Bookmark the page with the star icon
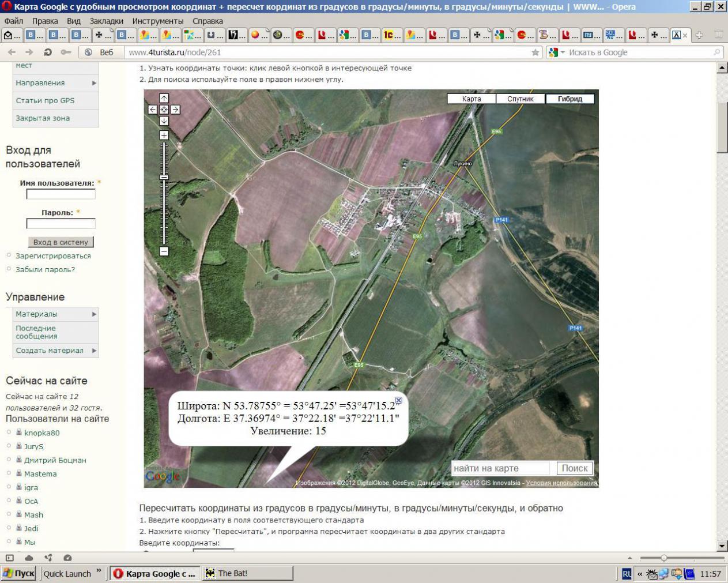728x583 pixels. (535, 52)
